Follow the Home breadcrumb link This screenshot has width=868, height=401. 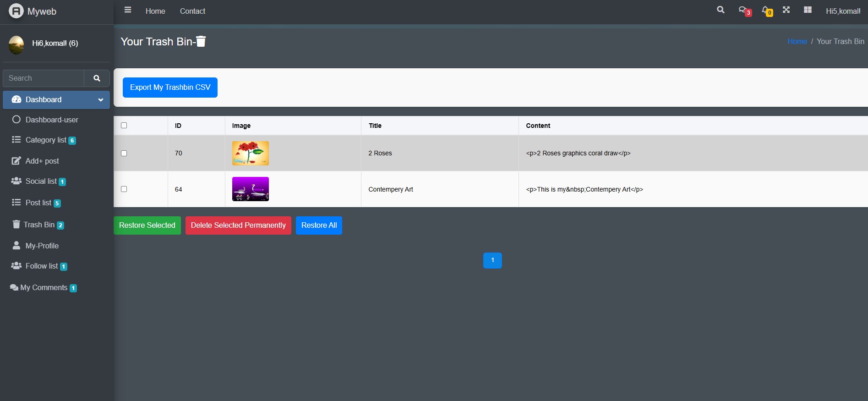click(x=797, y=41)
